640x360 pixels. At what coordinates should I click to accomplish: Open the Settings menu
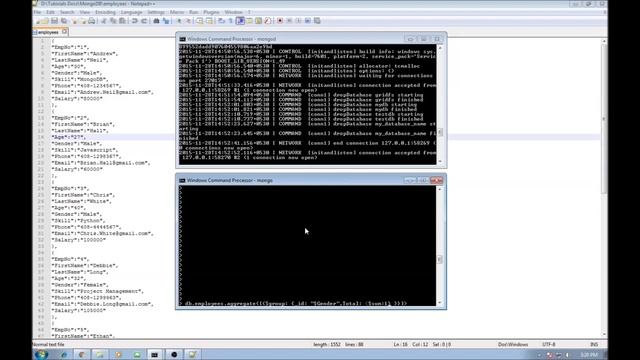tap(156, 12)
